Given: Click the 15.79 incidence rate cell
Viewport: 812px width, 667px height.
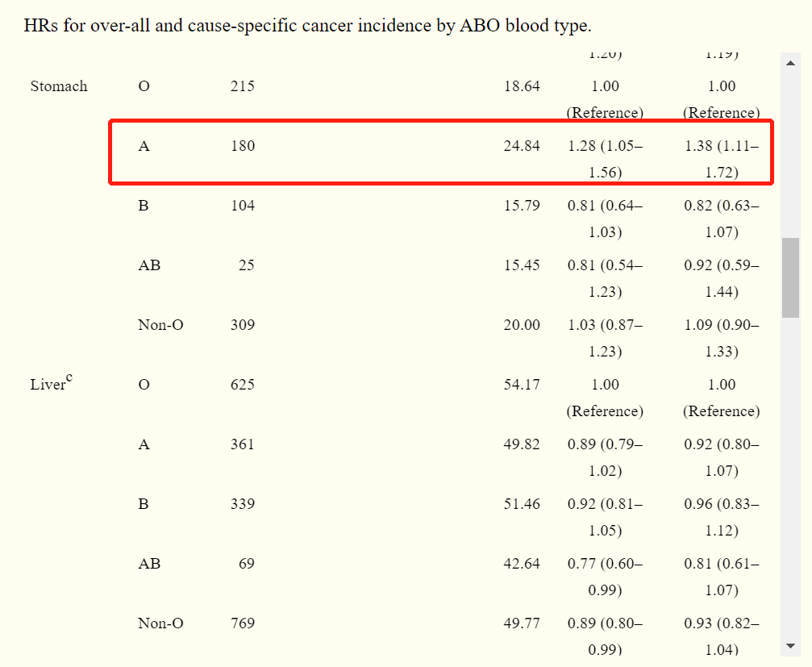Looking at the screenshot, I should [x=522, y=206].
